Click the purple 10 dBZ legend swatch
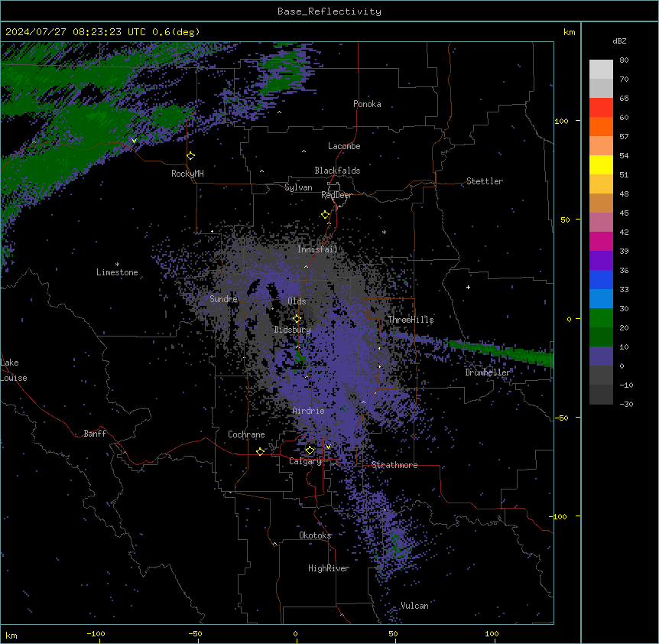 601,356
